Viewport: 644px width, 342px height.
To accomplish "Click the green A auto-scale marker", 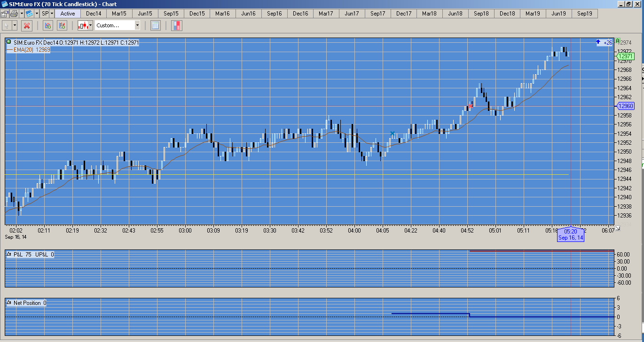I will [x=618, y=41].
